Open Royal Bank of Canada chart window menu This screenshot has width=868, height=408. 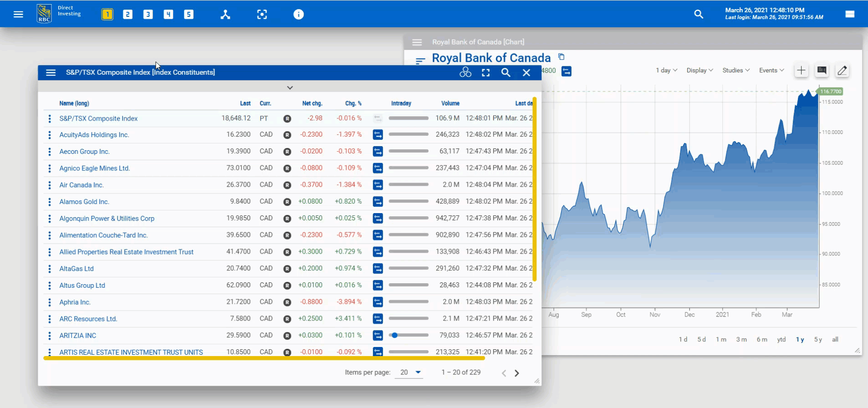click(x=417, y=42)
